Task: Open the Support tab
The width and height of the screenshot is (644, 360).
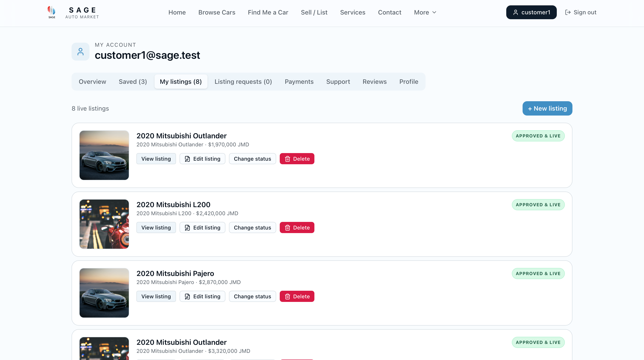Action: (x=338, y=82)
